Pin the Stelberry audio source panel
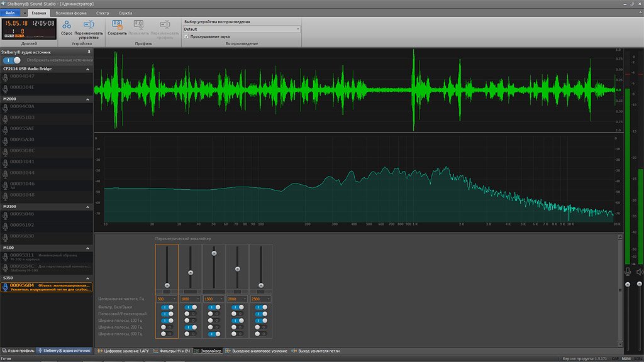This screenshot has width=644, height=362. pyautogui.click(x=89, y=52)
